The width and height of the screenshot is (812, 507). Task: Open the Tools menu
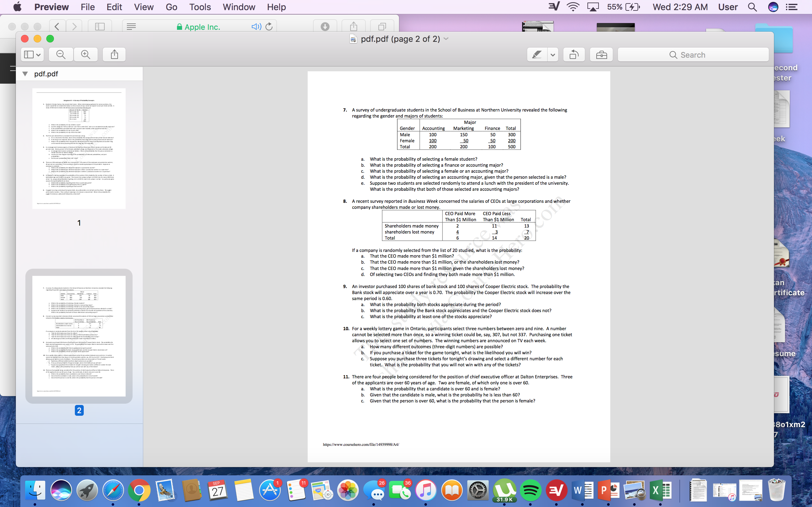200,7
